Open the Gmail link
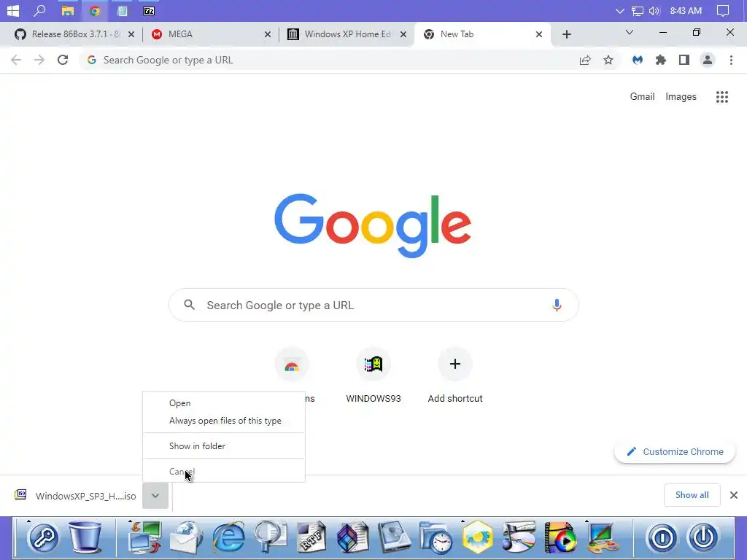747x560 pixels. coord(642,97)
